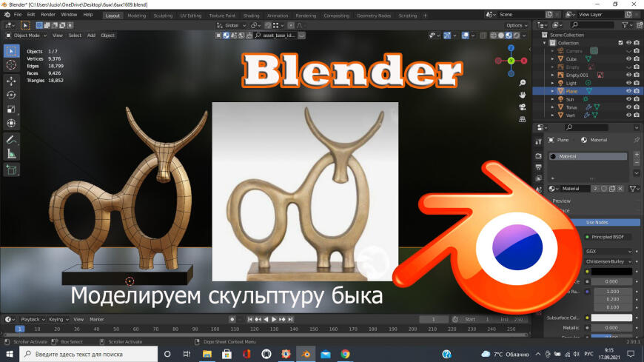The height and width of the screenshot is (362, 644).
Task: Switch to the Sculpting workspace tab
Action: coord(163,16)
